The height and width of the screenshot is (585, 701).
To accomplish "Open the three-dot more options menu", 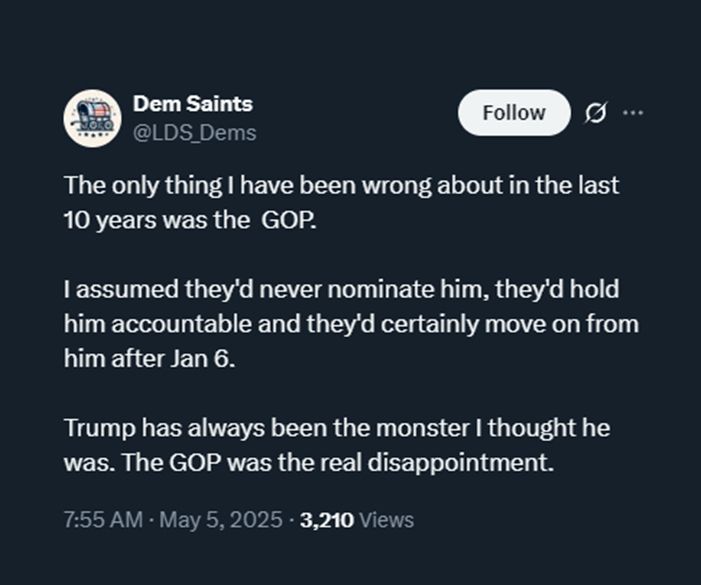I will [632, 113].
